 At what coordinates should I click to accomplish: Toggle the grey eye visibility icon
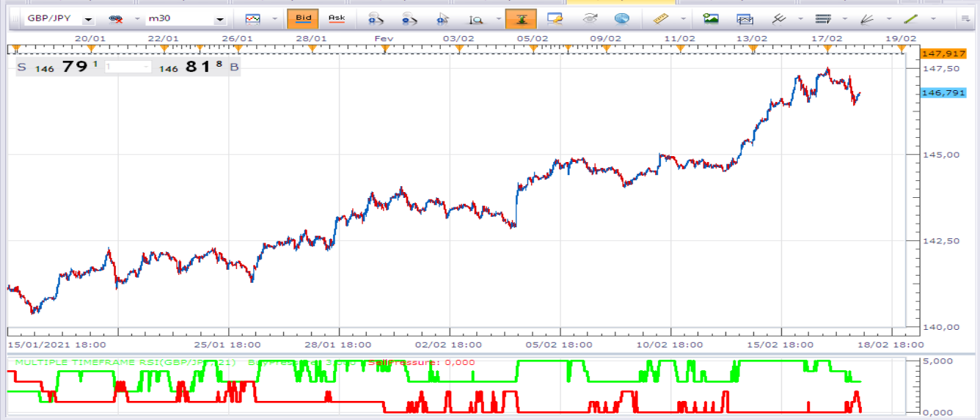[589, 19]
